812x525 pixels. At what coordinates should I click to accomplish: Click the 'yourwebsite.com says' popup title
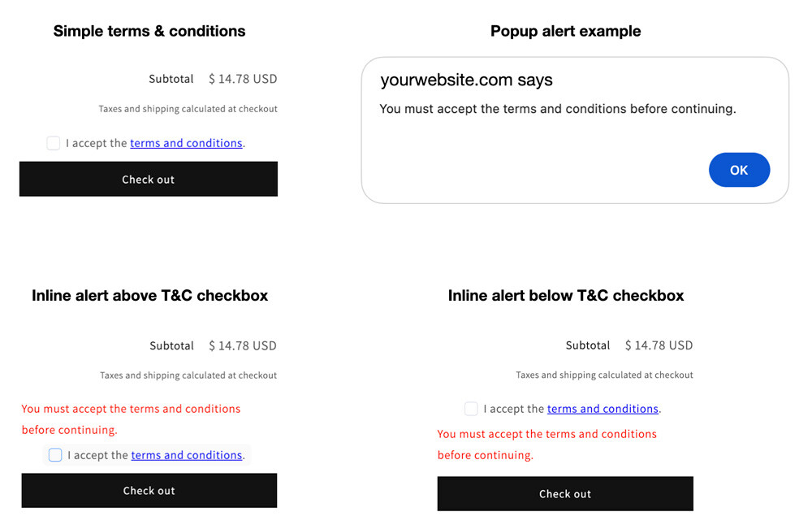point(466,80)
